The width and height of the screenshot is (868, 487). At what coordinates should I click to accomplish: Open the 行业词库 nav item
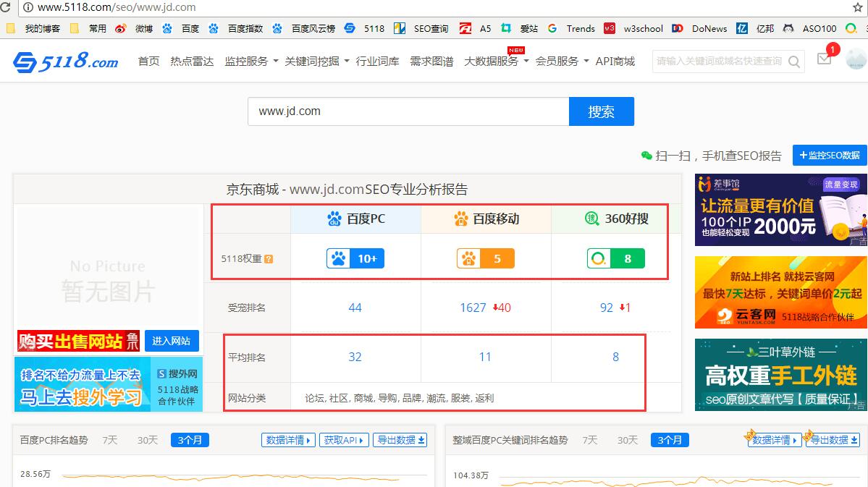378,62
